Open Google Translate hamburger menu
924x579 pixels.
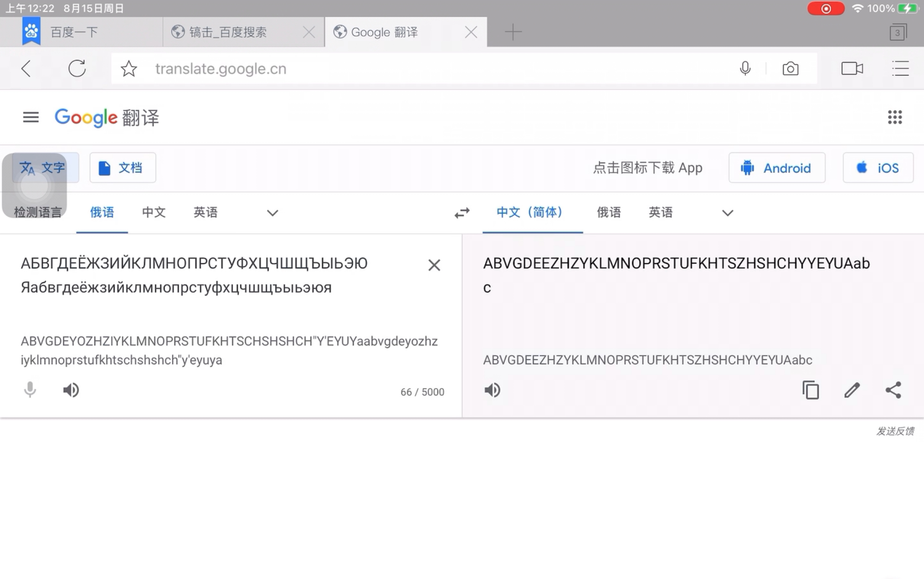coord(31,117)
